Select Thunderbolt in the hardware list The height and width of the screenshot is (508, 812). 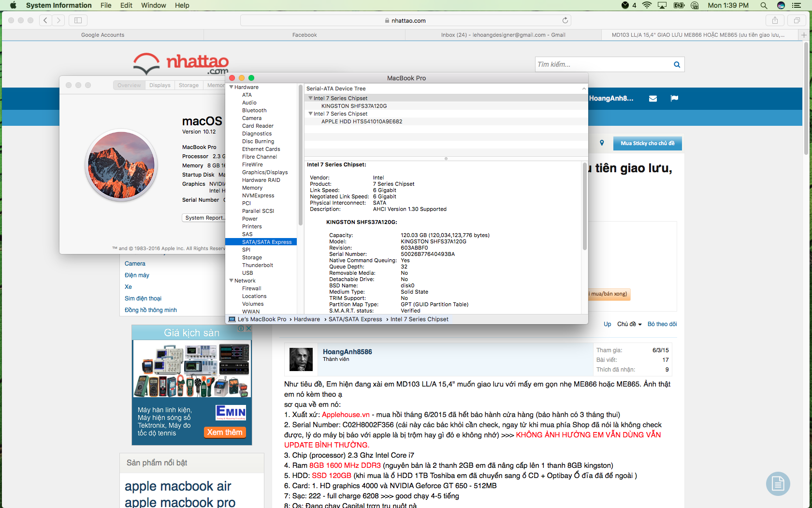click(x=257, y=265)
